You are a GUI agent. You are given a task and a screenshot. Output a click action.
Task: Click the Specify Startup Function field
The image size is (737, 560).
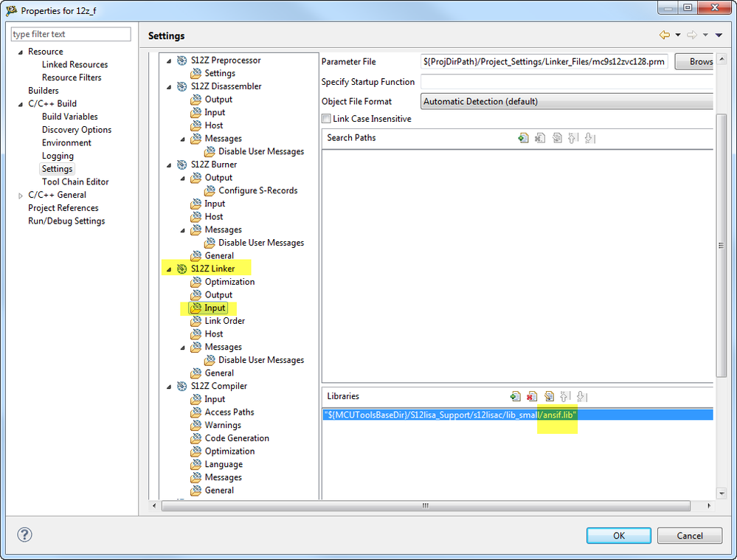567,82
